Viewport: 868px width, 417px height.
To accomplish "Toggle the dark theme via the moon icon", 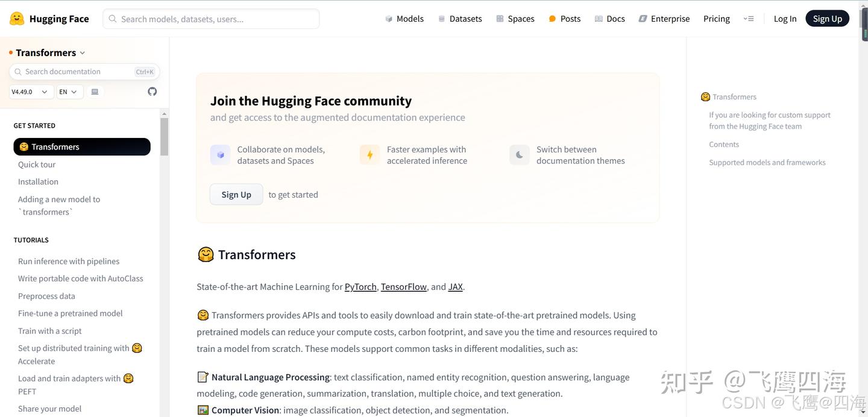I will click(x=519, y=154).
